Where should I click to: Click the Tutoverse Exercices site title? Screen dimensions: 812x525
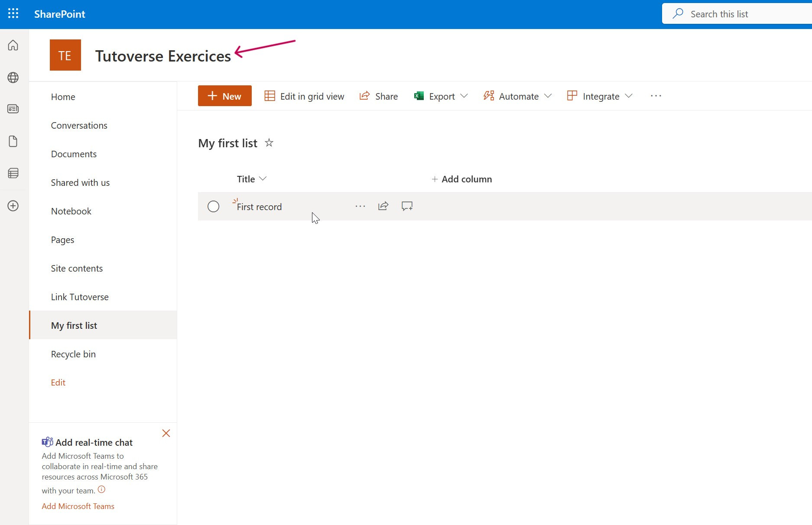pos(163,56)
